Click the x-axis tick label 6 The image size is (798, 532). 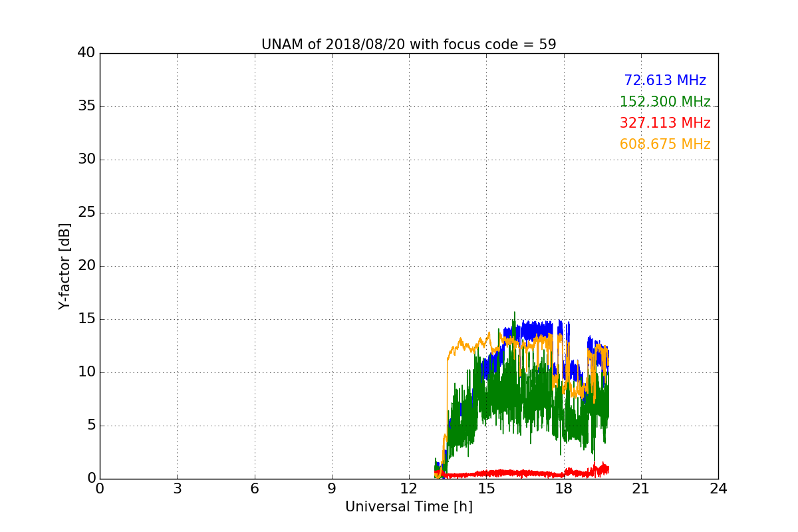coord(254,489)
